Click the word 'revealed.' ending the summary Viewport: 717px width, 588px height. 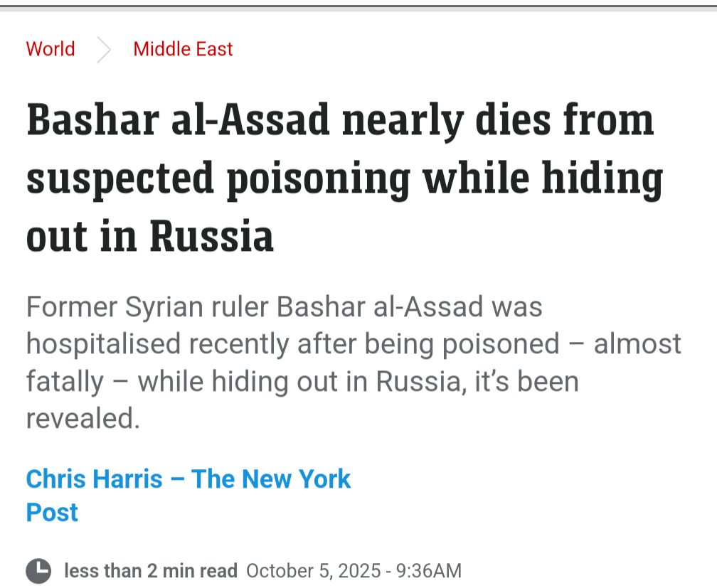coord(83,418)
